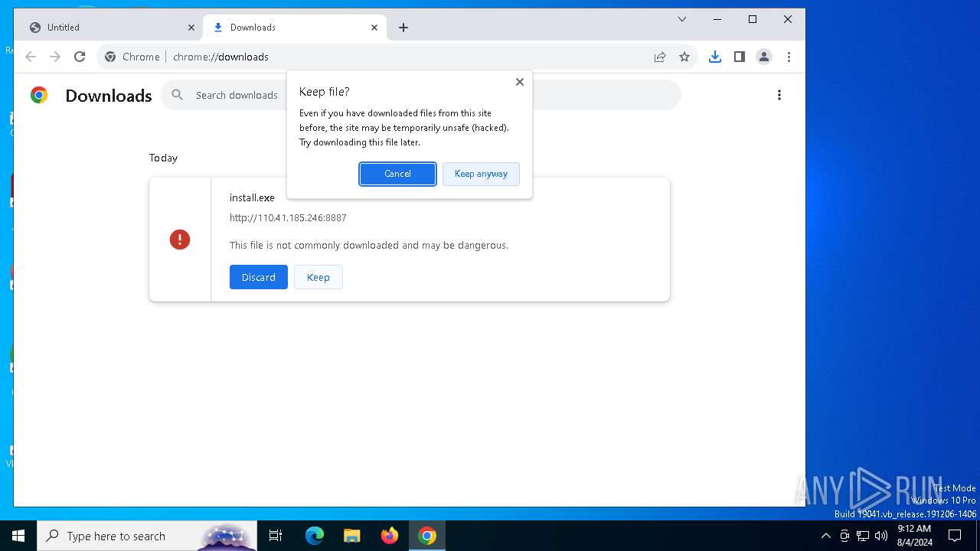Launch Microsoft Edge from the taskbar
Image resolution: width=980 pixels, height=551 pixels.
click(x=315, y=536)
